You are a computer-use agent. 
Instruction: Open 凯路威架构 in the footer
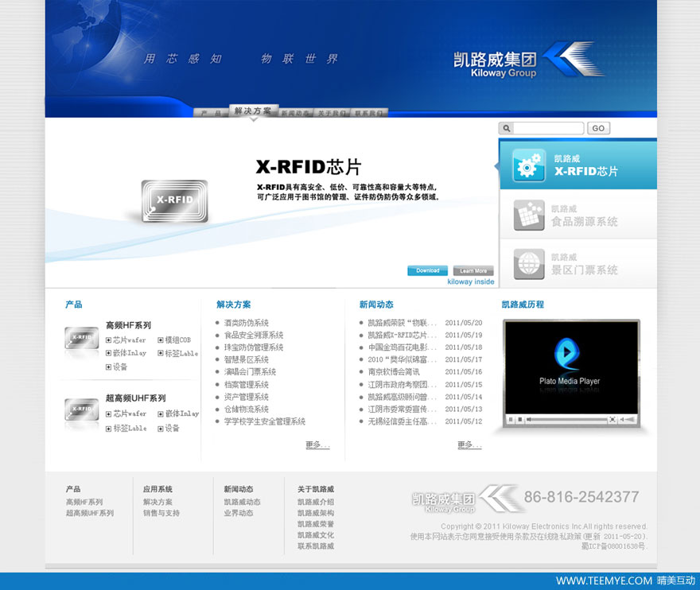(316, 513)
